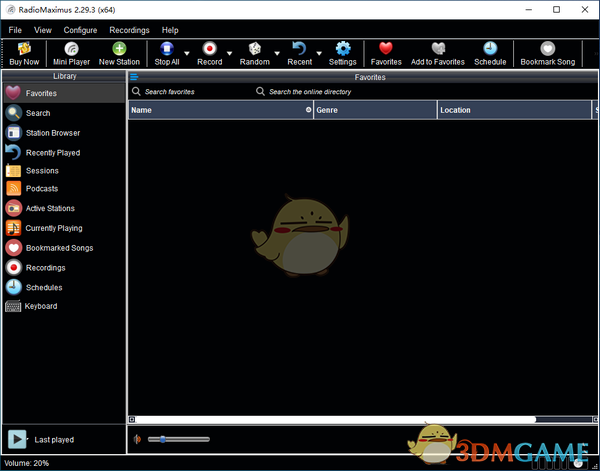Open the View menu
This screenshot has height=471, width=600.
42,30
